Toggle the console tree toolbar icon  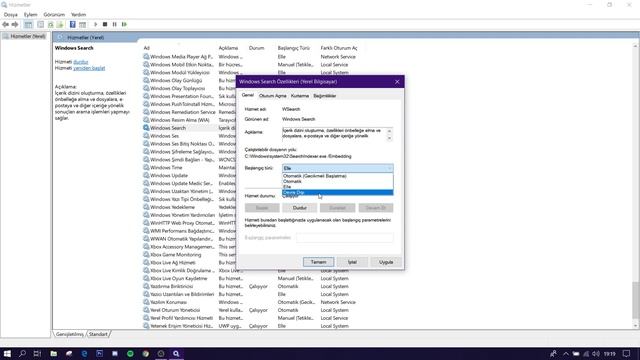[28, 24]
